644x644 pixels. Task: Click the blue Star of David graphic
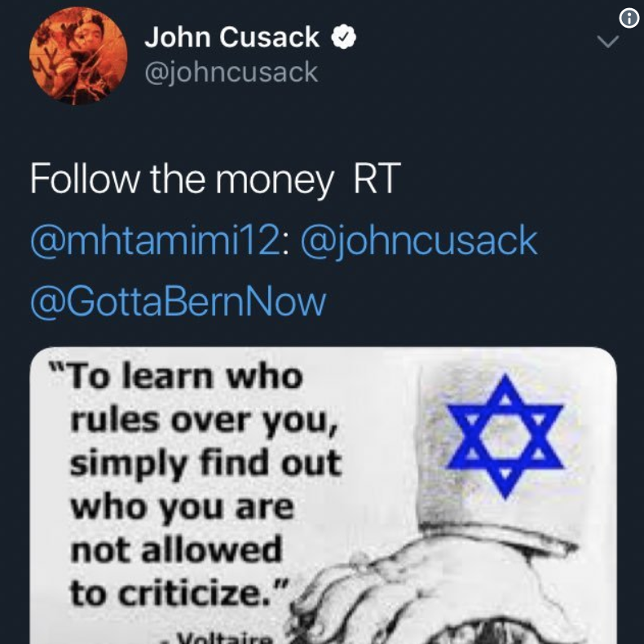[505, 436]
